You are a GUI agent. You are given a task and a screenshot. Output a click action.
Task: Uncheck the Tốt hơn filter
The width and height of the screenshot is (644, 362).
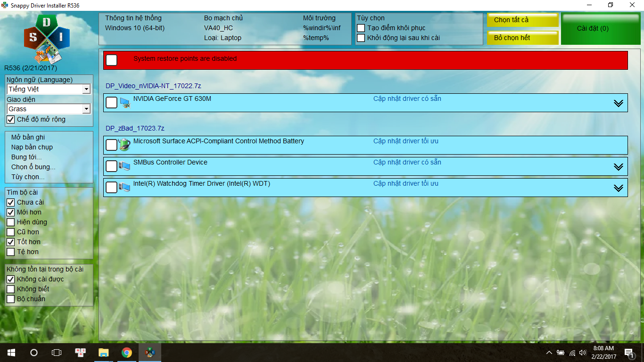pos(11,242)
